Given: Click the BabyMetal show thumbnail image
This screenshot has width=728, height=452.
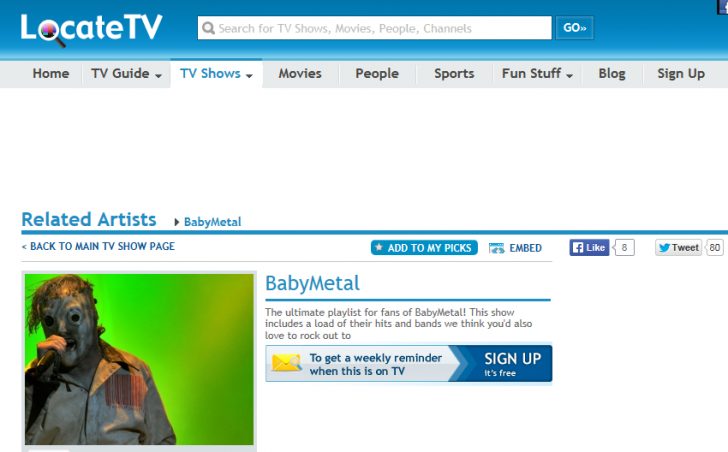Looking at the screenshot, I should 139,359.
